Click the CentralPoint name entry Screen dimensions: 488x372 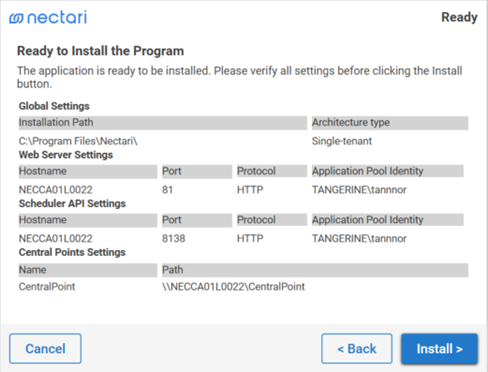point(47,287)
